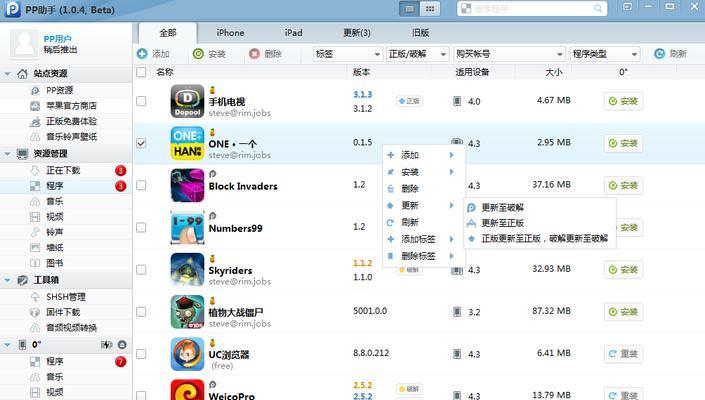Select 更新至破解 submenu option
Image resolution: width=705 pixels, height=400 pixels.
540,208
